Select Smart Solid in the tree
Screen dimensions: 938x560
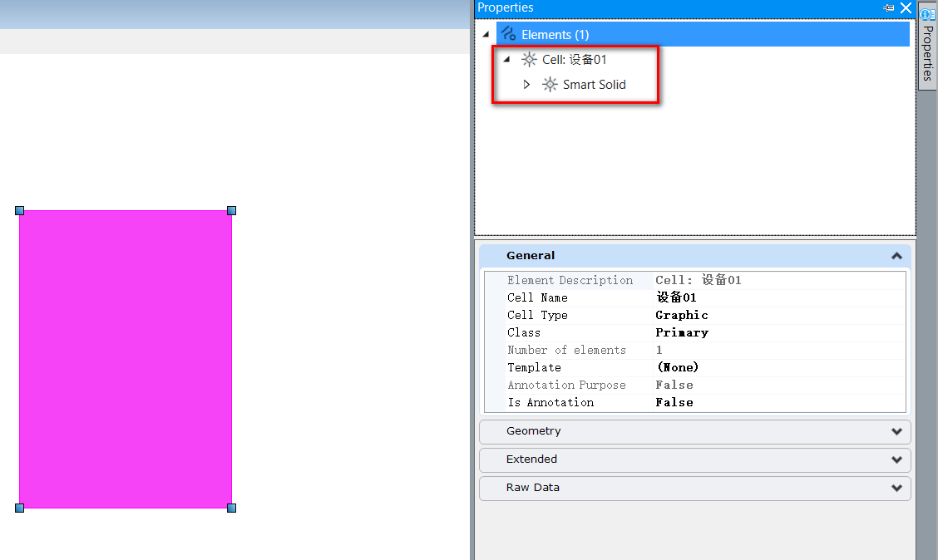pyautogui.click(x=594, y=85)
